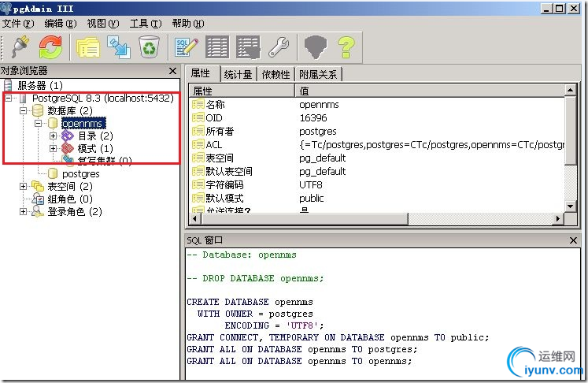Viewport: 588px width, 383px height.
Task: Click the 值 column header
Action: click(x=430, y=91)
